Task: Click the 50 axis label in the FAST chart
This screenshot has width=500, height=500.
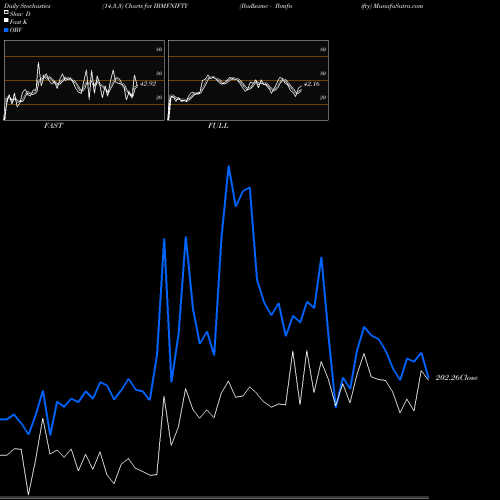Action: pos(159,73)
